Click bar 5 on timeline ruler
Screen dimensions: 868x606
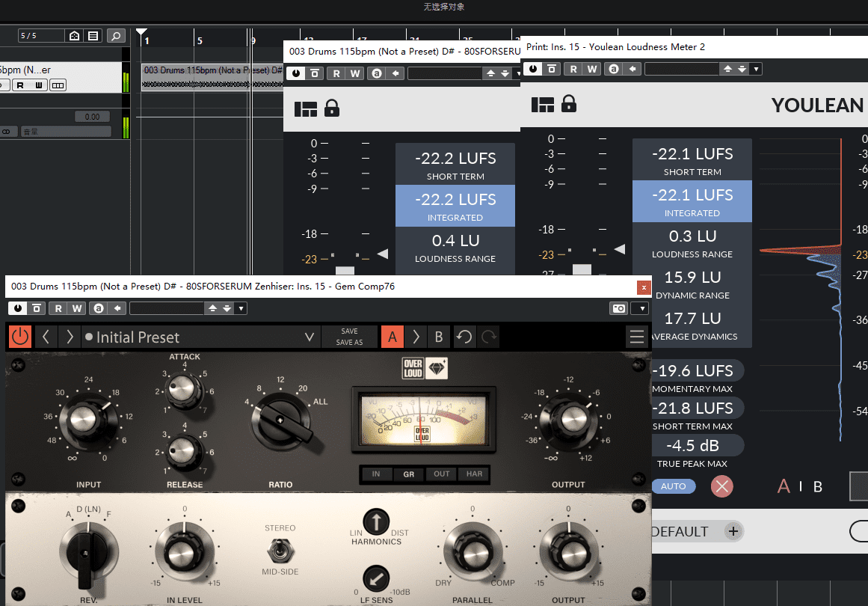198,40
